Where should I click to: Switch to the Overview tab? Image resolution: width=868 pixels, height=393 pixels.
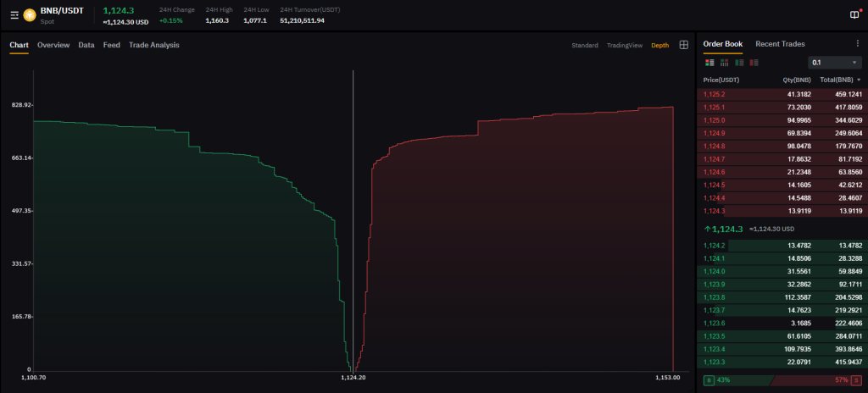pyautogui.click(x=53, y=45)
